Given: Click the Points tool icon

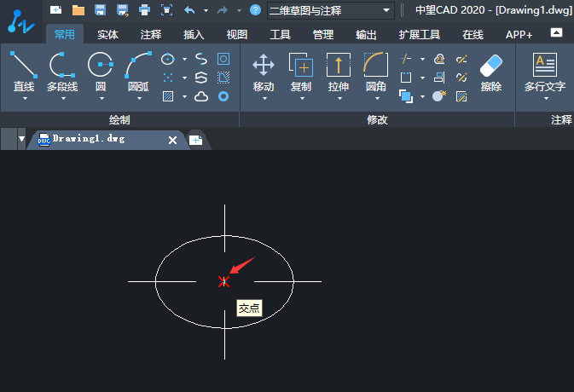Looking at the screenshot, I should [168, 78].
